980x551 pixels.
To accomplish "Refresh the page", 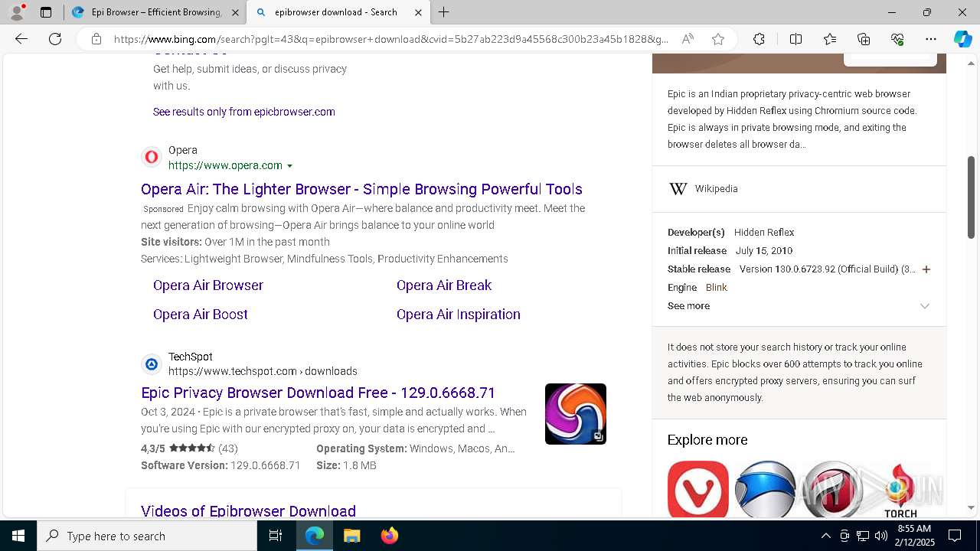I will tap(55, 39).
